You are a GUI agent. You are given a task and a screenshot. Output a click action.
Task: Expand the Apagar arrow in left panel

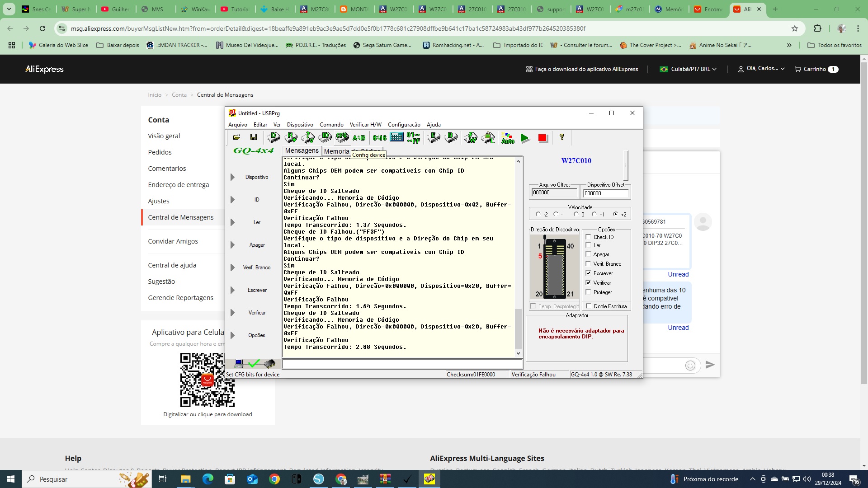coord(232,245)
